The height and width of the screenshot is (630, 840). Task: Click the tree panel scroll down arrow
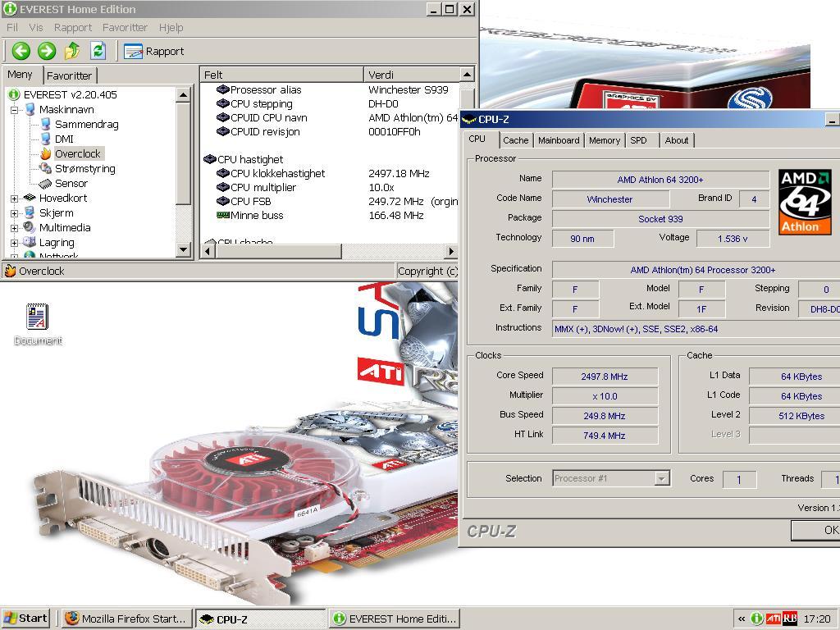pos(184,249)
